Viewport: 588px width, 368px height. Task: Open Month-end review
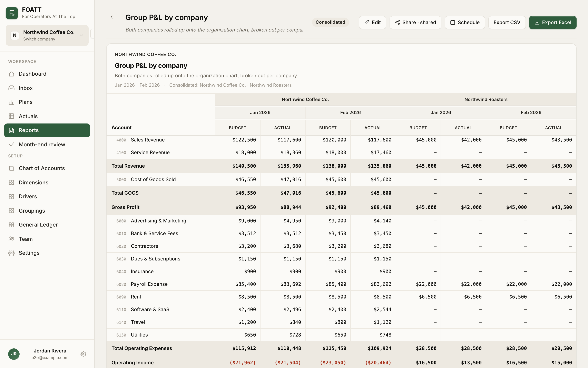tap(47, 145)
